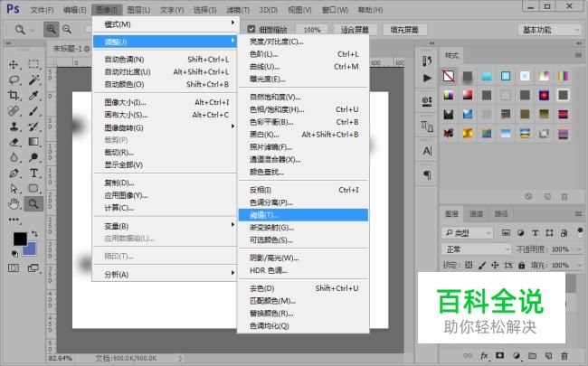
Task: Expand the 图像旋转(G) submenu
Action: click(x=165, y=127)
